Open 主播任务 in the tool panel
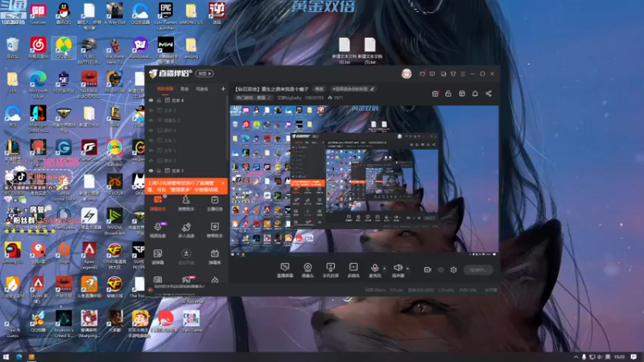Image resolution: width=644 pixels, height=362 pixels. [x=214, y=204]
